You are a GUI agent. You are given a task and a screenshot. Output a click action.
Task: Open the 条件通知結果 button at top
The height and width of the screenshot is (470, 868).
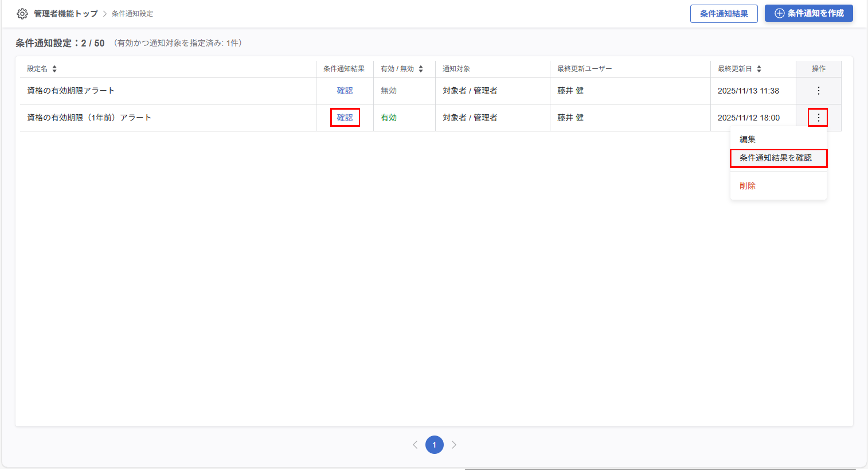[723, 14]
